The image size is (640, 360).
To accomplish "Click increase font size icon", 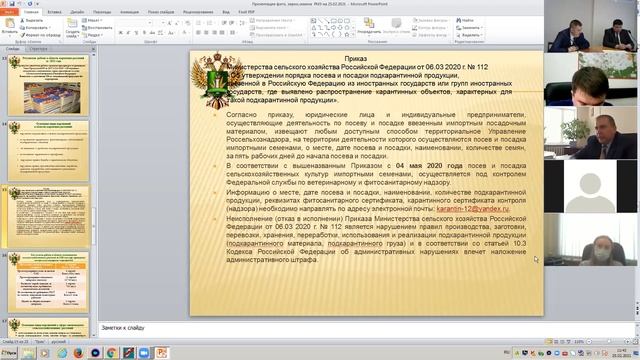I will click(170, 23).
